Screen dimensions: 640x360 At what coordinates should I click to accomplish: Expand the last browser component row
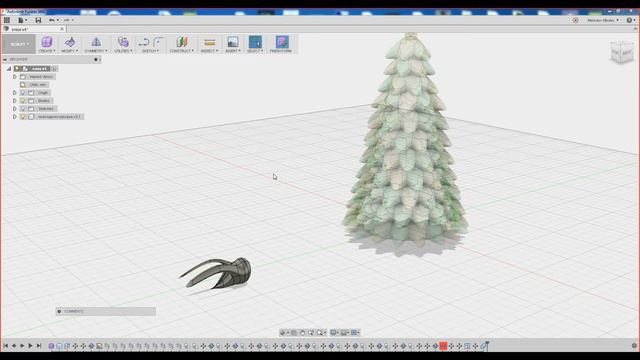click(x=15, y=117)
